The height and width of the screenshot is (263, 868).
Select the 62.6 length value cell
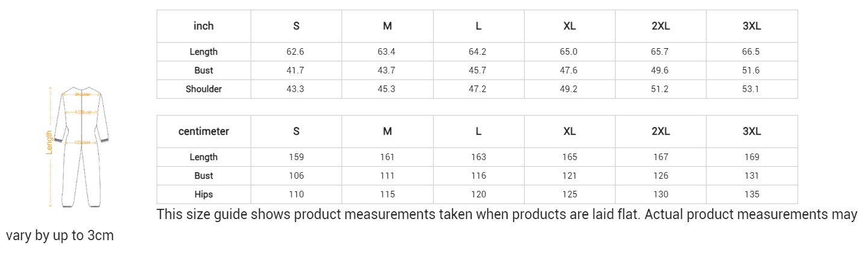[x=296, y=52]
